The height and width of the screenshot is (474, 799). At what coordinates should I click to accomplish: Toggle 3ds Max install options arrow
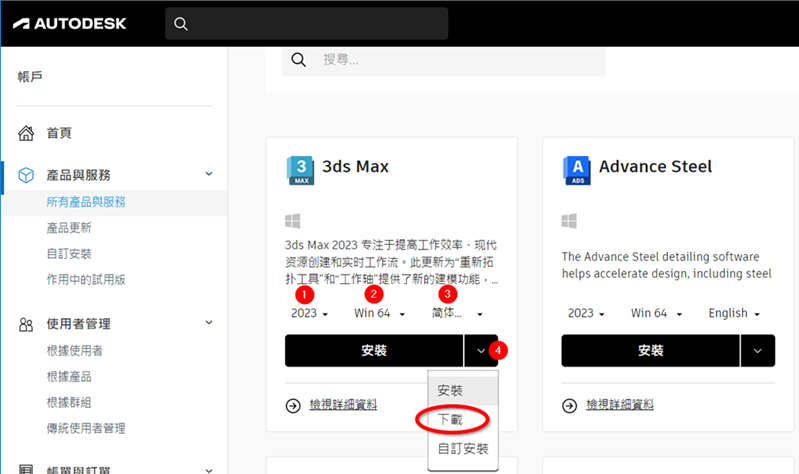coord(481,351)
